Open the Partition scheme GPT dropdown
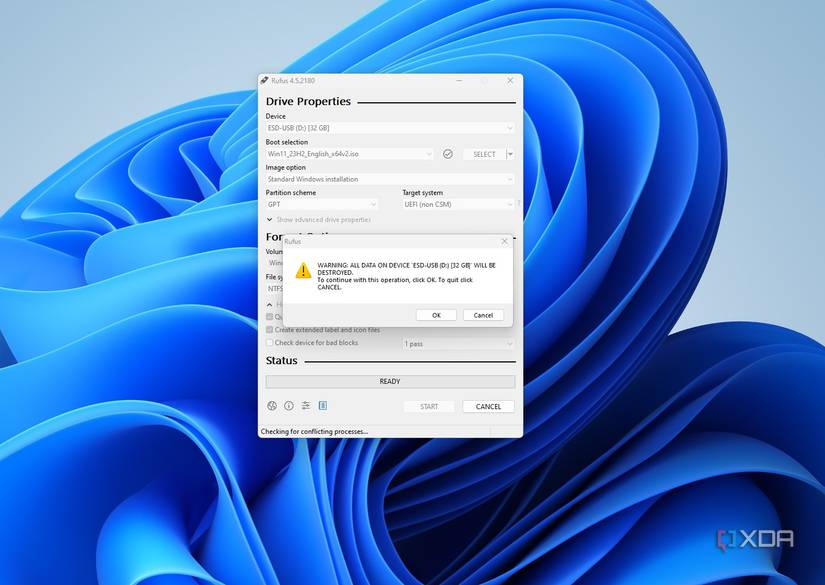The image size is (825, 585). (x=321, y=205)
